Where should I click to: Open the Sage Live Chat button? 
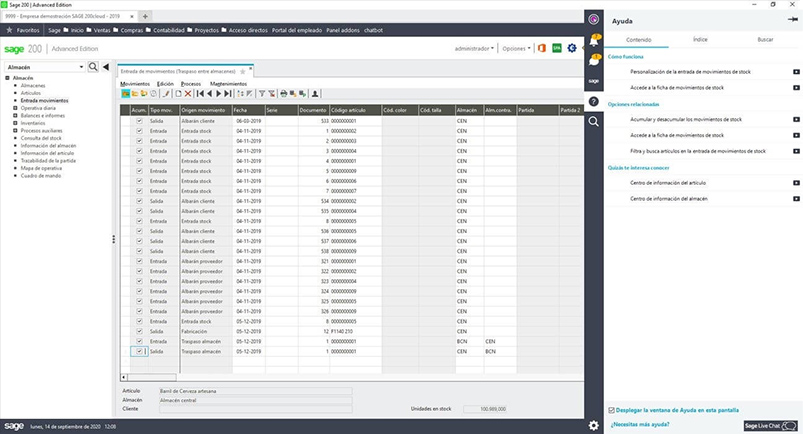coord(771,426)
